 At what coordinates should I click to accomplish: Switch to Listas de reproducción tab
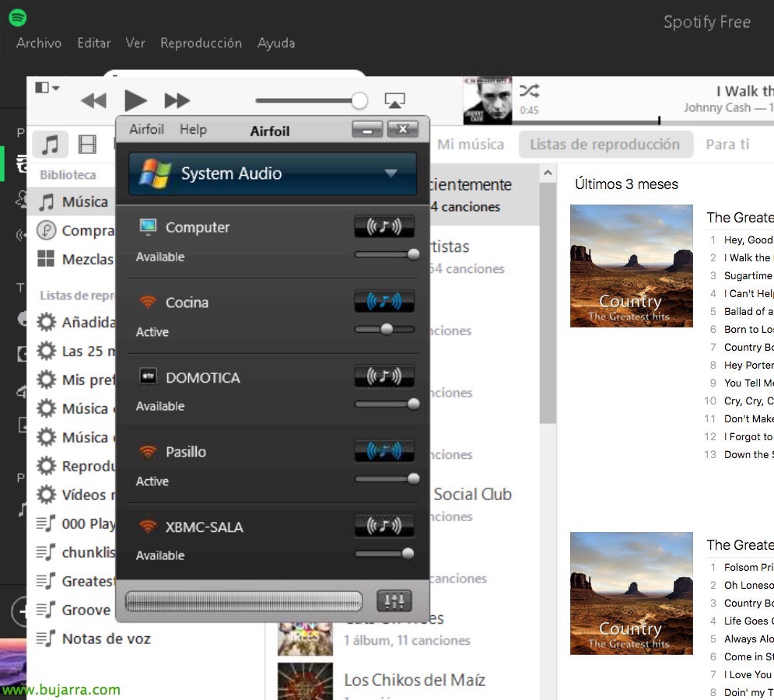click(604, 145)
